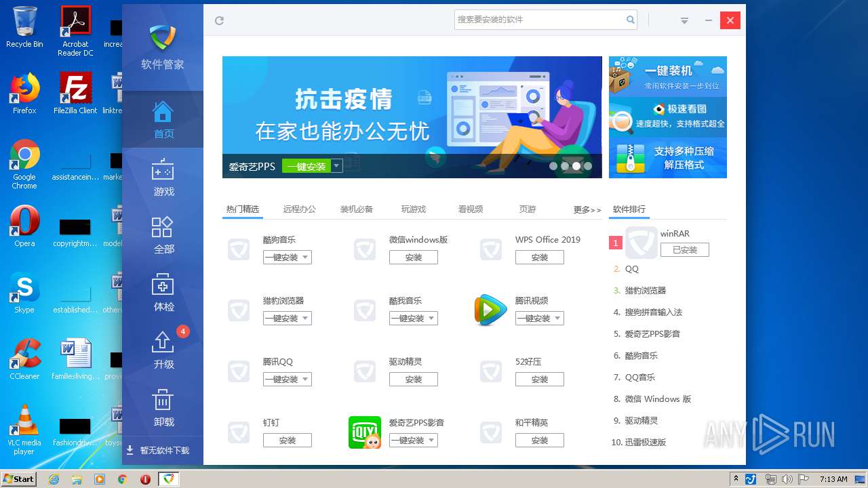The width and height of the screenshot is (868, 488).
Task: Switch to 远程办公 tab
Action: point(300,209)
